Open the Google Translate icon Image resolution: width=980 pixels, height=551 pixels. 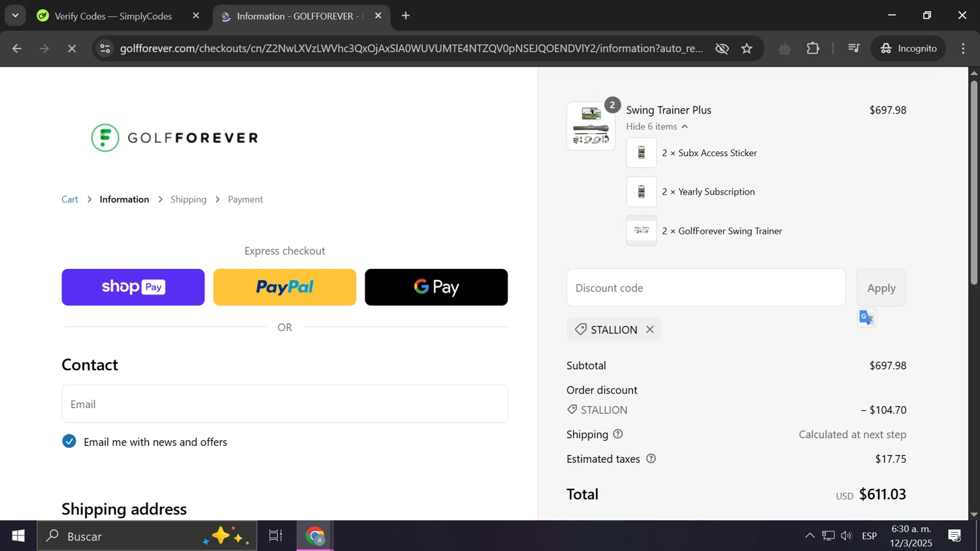[x=867, y=318]
